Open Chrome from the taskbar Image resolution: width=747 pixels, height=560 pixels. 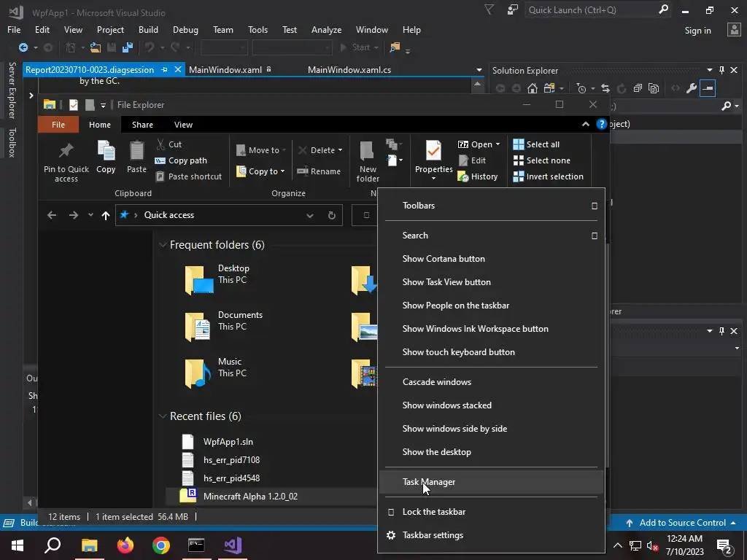click(161, 545)
